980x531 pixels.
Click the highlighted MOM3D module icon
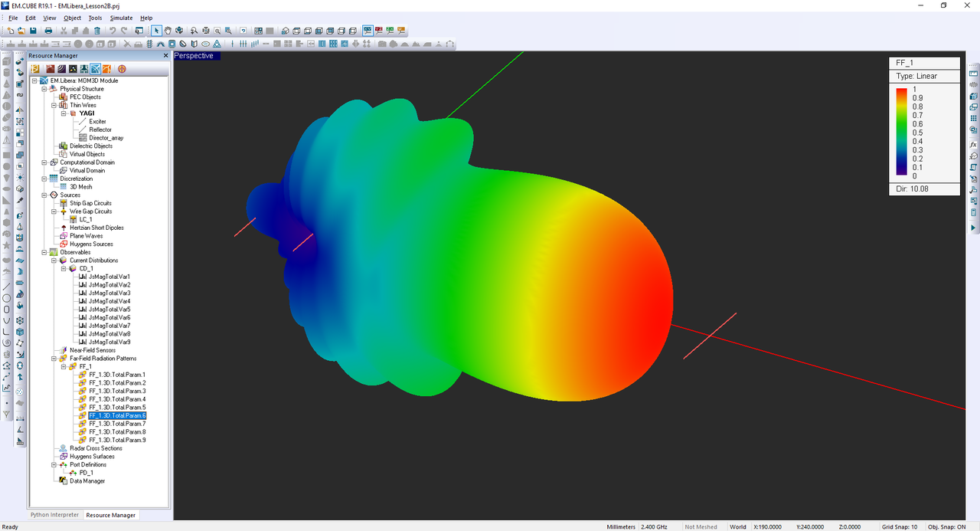coord(95,69)
